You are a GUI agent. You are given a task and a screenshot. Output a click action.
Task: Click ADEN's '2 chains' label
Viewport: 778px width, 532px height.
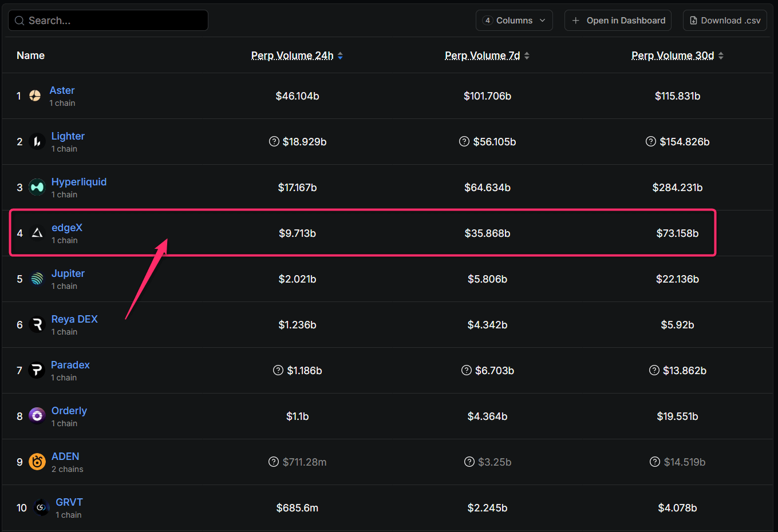pos(68,469)
